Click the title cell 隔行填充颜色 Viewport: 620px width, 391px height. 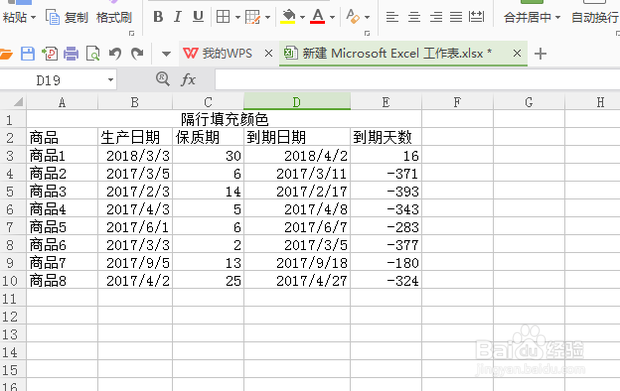pyautogui.click(x=224, y=119)
